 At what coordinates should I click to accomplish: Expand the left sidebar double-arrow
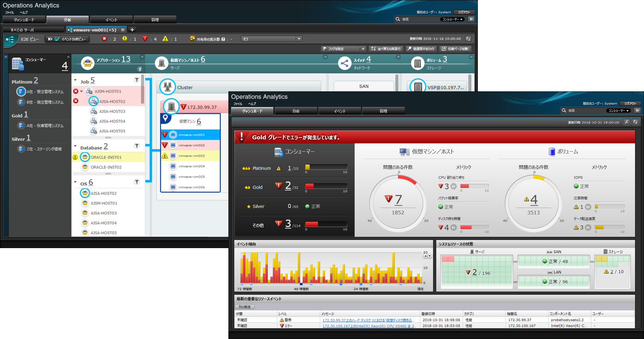click(6, 57)
